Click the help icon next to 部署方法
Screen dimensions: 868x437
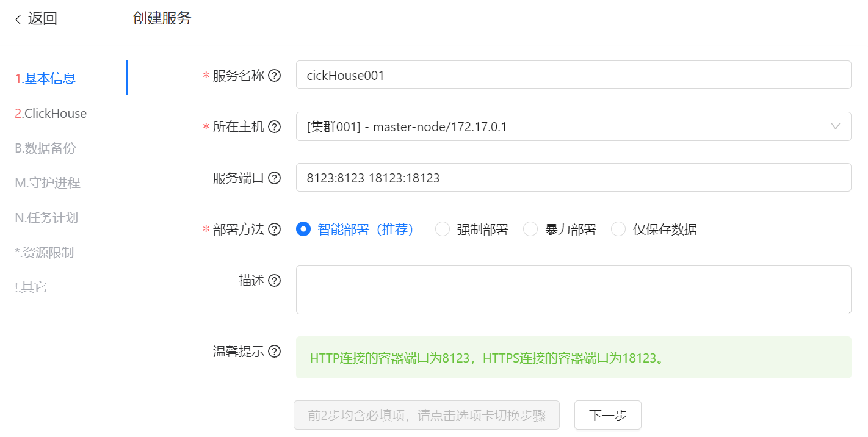(275, 229)
